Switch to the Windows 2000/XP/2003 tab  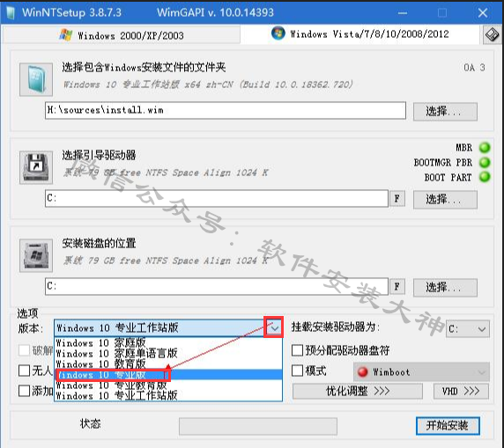pos(122,35)
